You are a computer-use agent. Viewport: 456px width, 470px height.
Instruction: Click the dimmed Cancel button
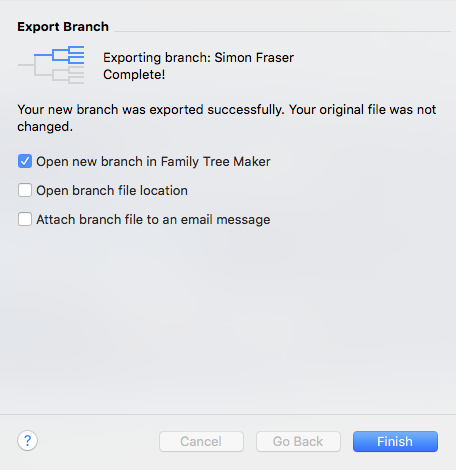point(201,441)
